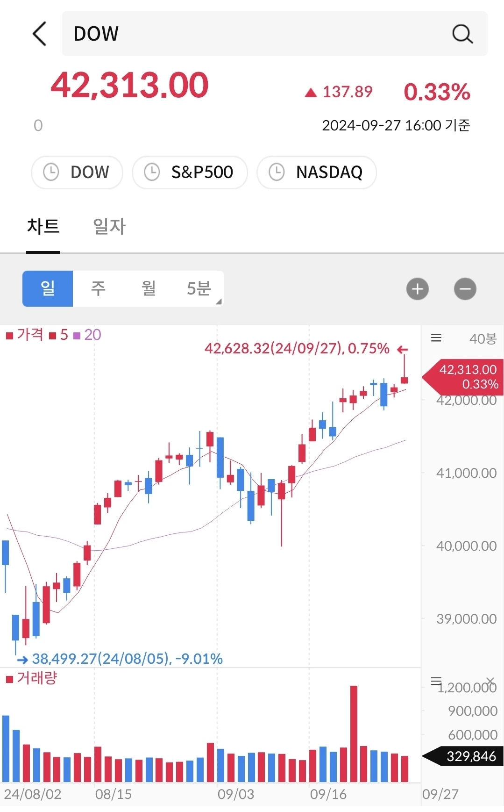Open price chart hamburger menu icon
Viewport: 504px width, 812px height.
pos(436,338)
